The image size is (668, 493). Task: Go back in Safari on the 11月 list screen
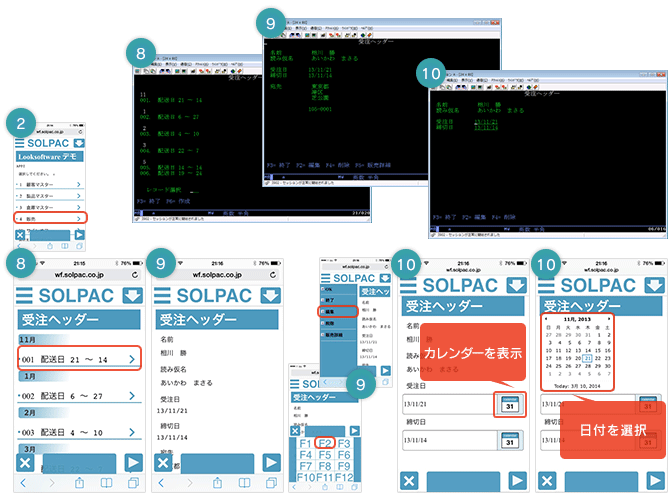(x=23, y=483)
